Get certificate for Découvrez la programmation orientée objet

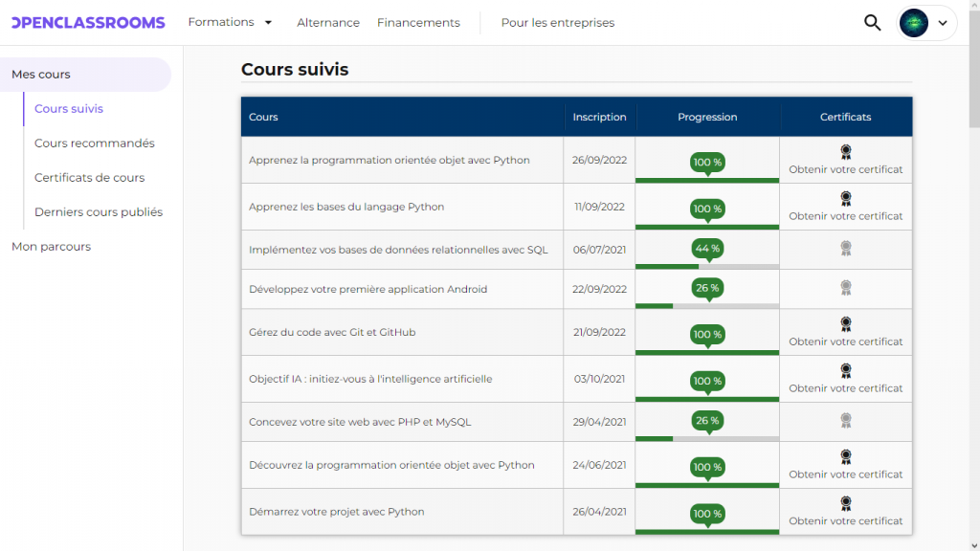[846, 474]
